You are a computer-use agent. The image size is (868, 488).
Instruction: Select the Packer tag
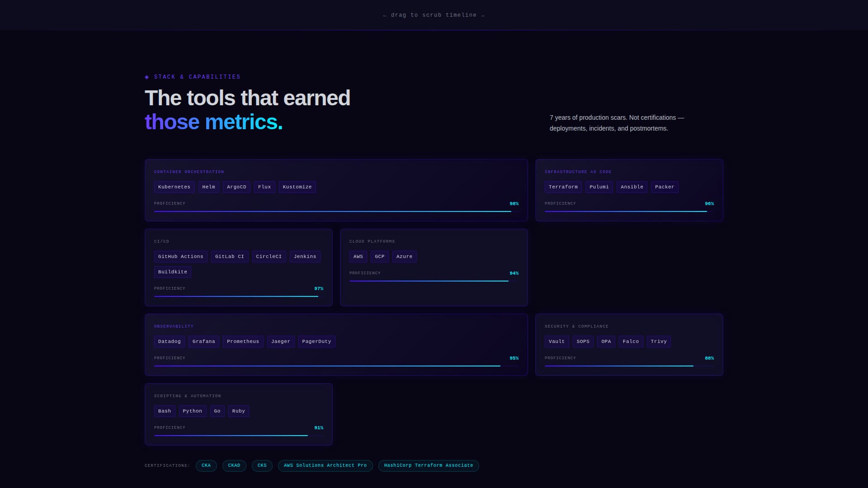click(665, 187)
